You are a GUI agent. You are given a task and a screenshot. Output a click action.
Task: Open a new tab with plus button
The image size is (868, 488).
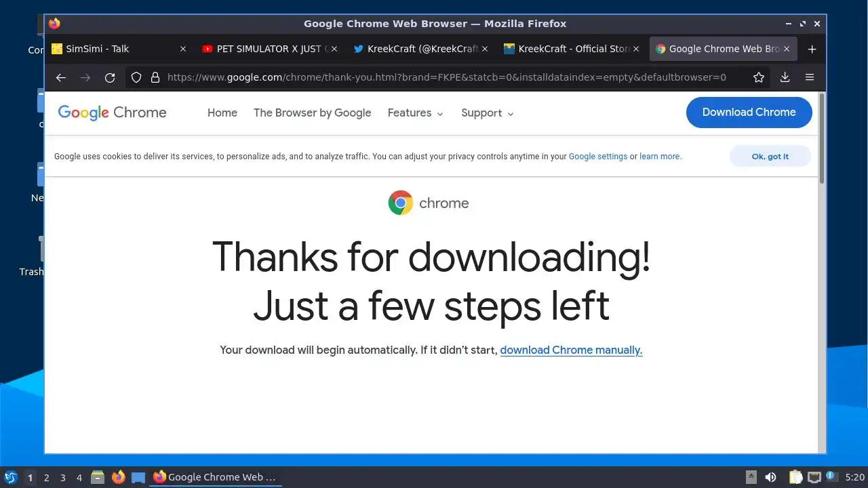(x=812, y=49)
